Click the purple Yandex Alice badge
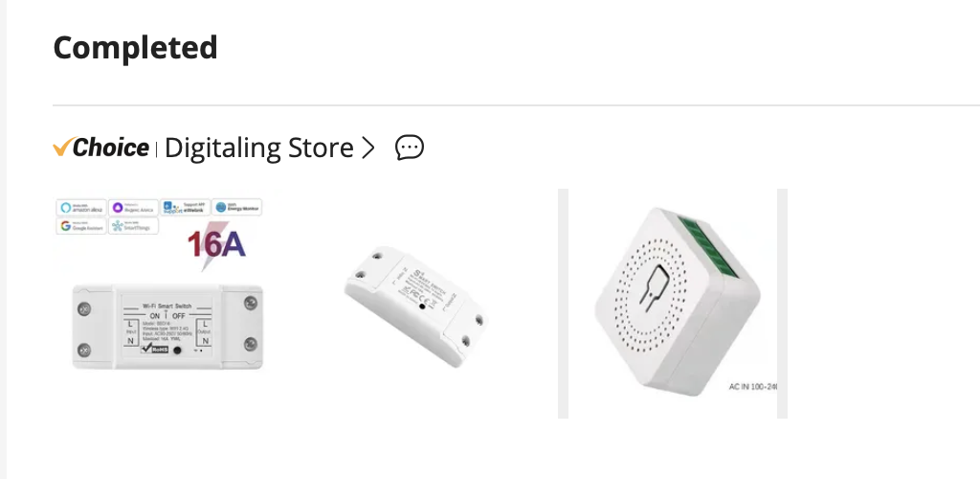Screen dimensions: 980x479 133,208
